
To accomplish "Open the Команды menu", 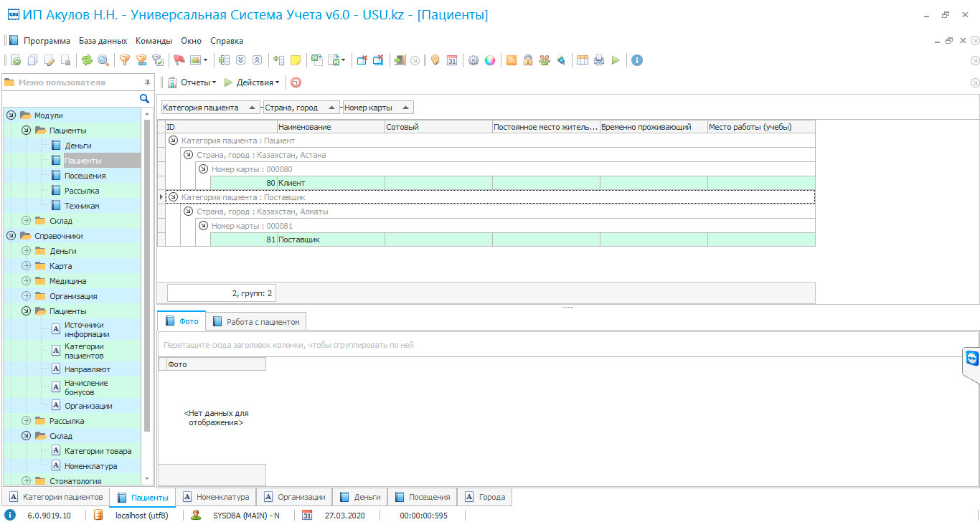I will tap(154, 41).
